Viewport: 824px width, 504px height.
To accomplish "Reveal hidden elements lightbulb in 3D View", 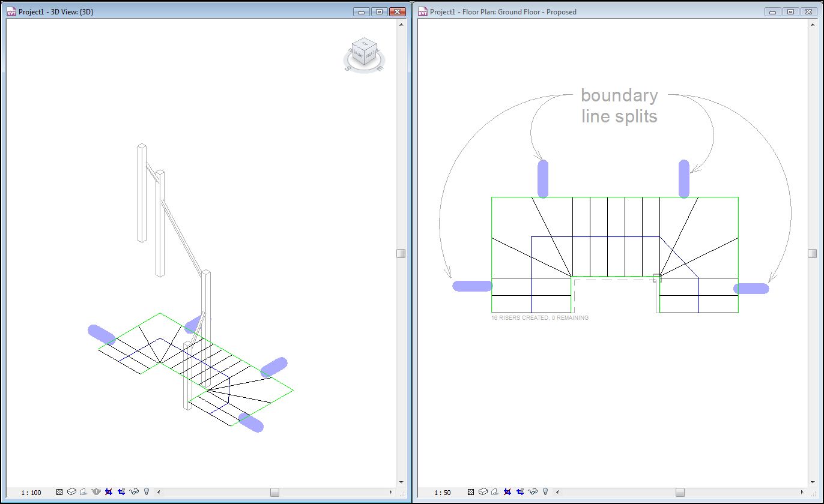I will 147,492.
